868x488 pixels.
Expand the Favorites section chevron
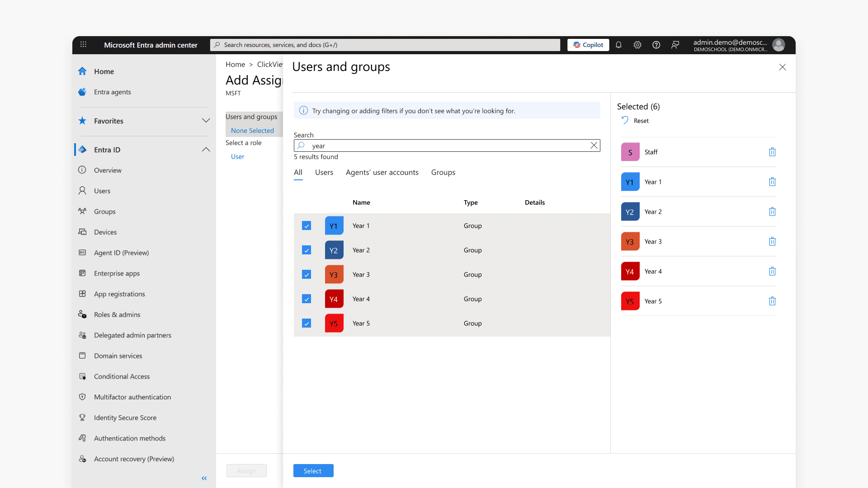coord(206,121)
